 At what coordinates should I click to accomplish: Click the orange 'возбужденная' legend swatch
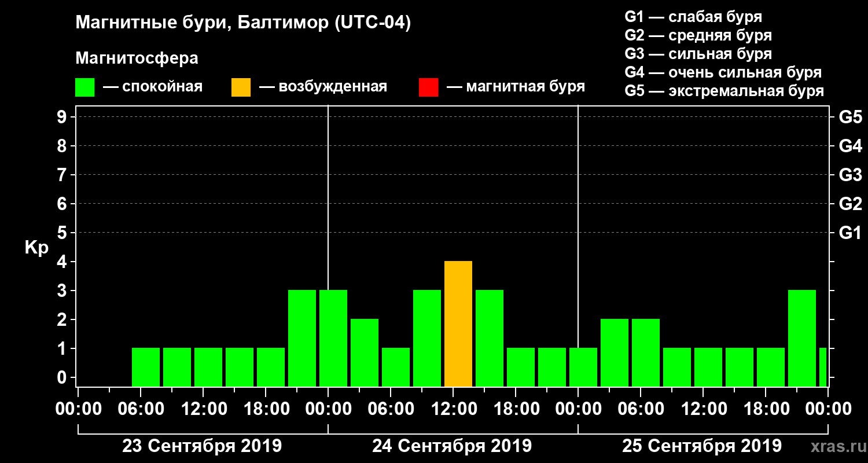(241, 87)
